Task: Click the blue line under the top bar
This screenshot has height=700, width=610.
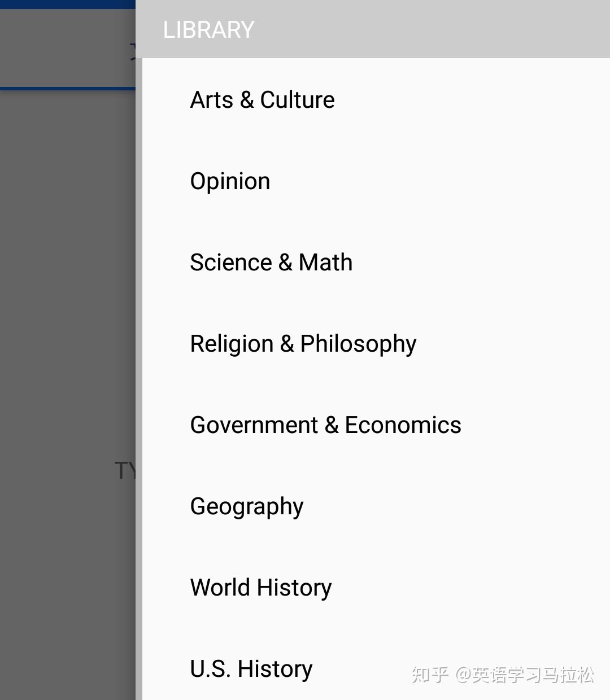Action: [68, 89]
